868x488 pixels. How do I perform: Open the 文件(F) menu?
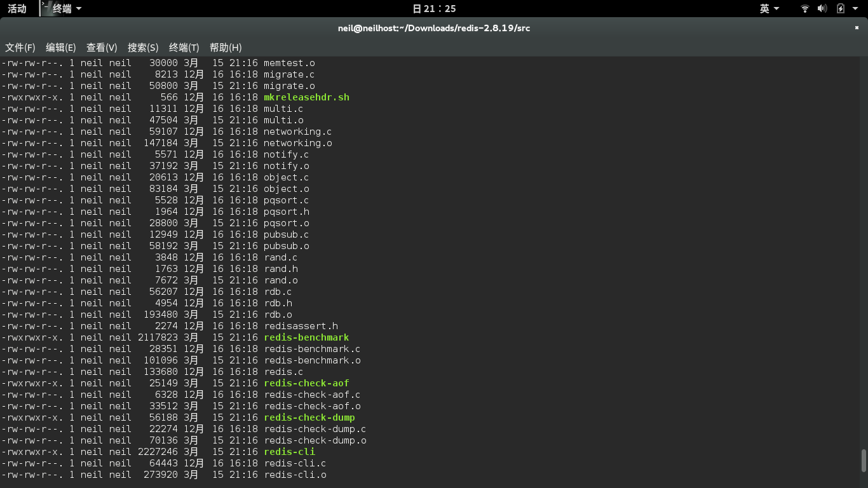20,48
